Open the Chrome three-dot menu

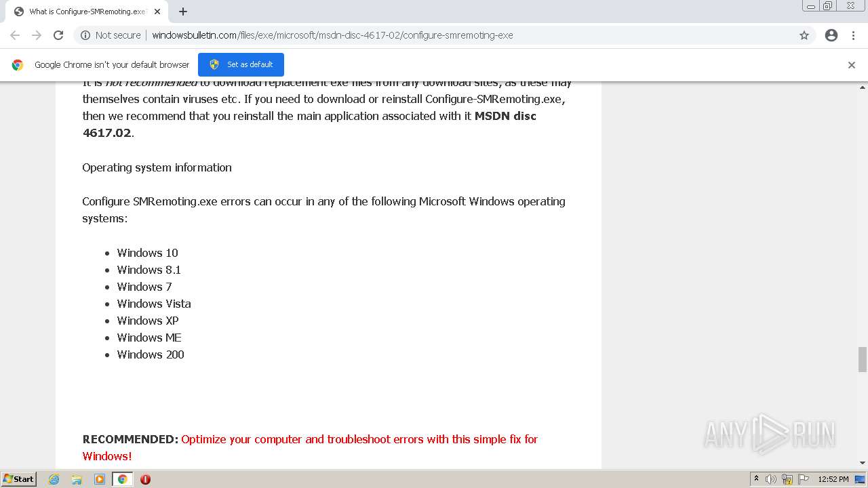point(854,35)
